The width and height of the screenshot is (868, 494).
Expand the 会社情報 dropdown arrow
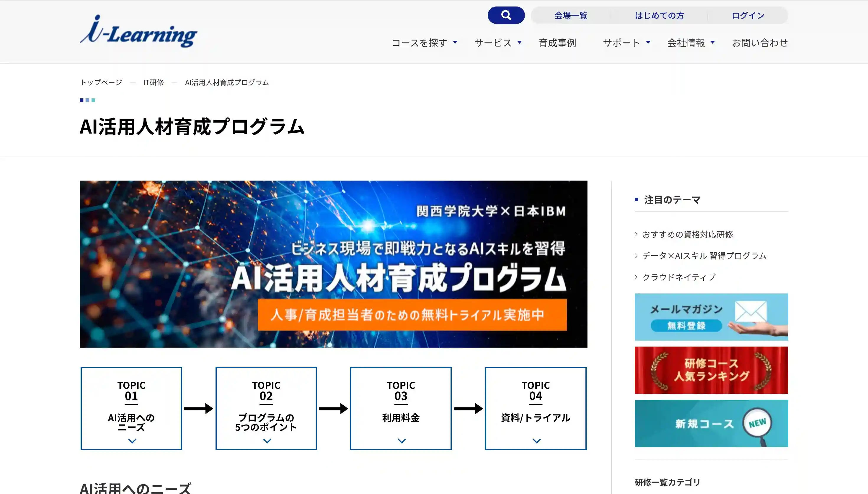point(712,43)
